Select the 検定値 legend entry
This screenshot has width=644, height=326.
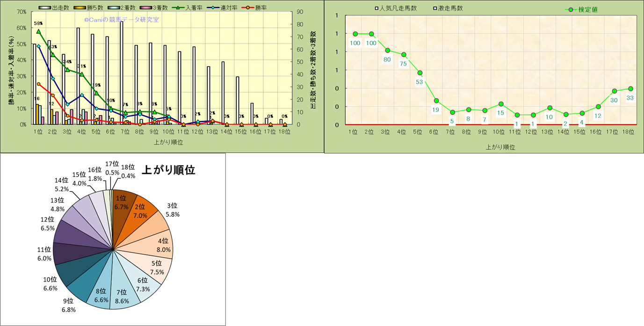point(581,9)
